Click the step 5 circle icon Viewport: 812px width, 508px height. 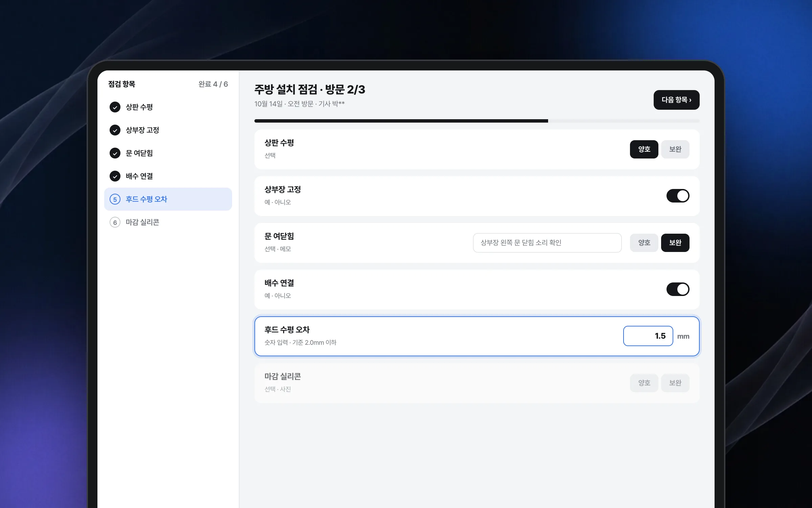coord(115,199)
